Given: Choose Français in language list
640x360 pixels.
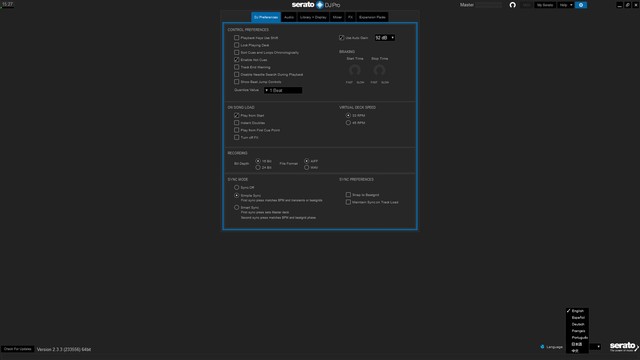Looking at the screenshot, I should coord(577,331).
